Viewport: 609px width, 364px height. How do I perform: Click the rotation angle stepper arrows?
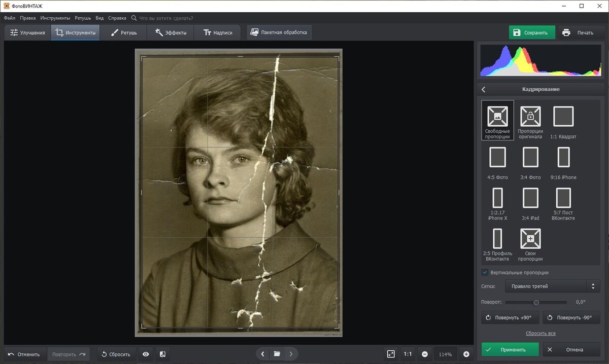592,286
